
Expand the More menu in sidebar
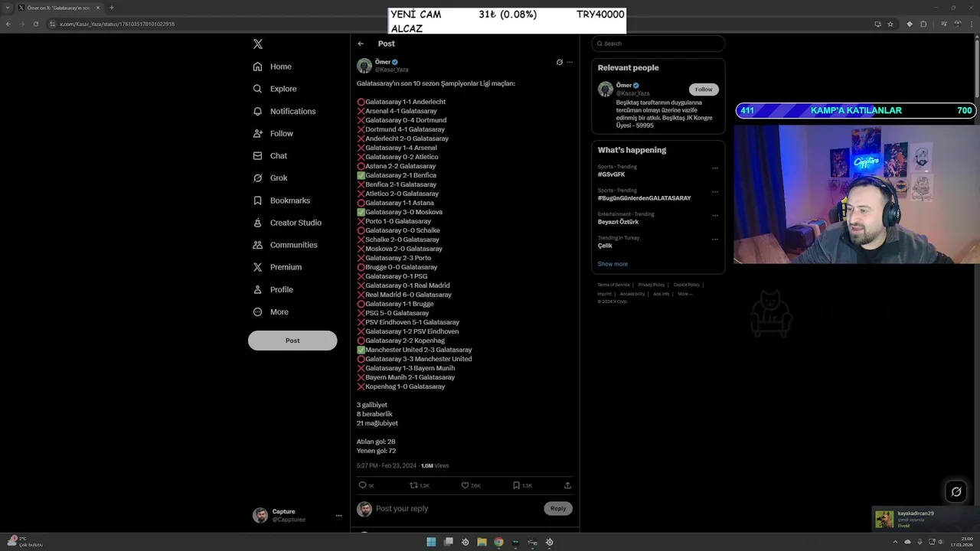click(x=271, y=311)
